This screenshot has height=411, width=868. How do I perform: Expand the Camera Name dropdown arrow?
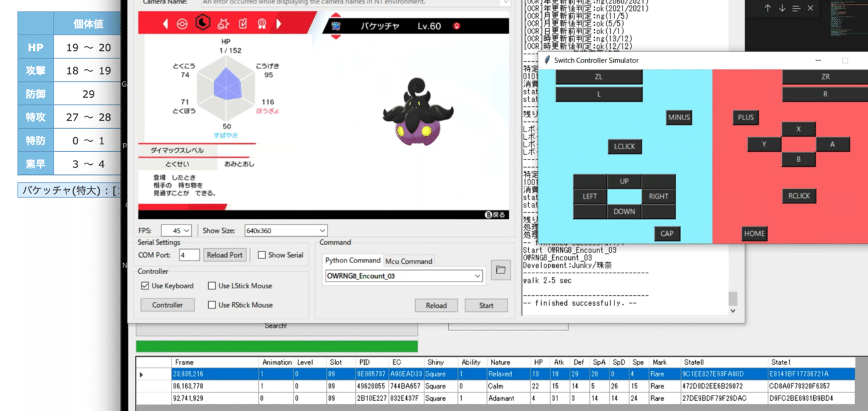505,3
